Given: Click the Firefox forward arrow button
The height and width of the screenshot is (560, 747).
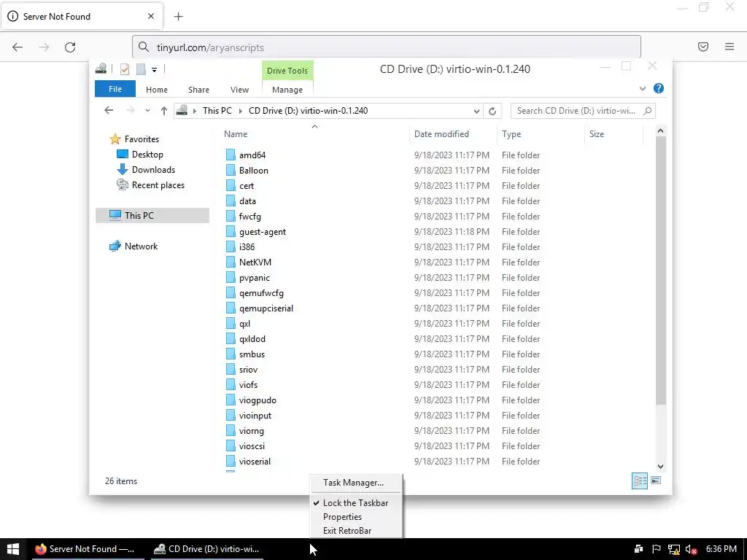Looking at the screenshot, I should pyautogui.click(x=44, y=47).
